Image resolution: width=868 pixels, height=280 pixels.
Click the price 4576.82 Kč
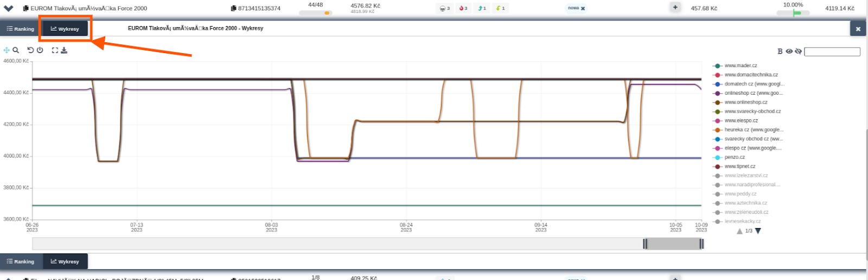(365, 6)
